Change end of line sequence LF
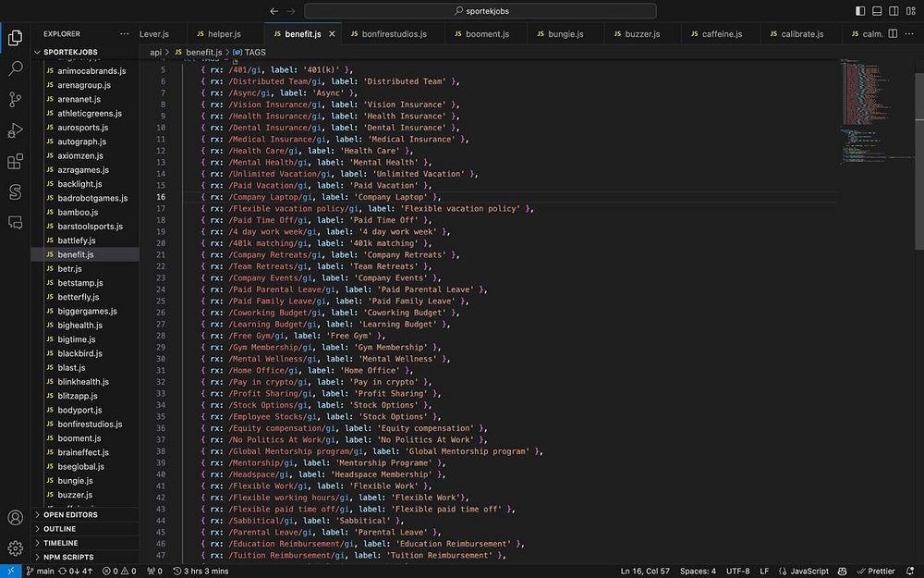924x578 pixels. click(x=764, y=571)
